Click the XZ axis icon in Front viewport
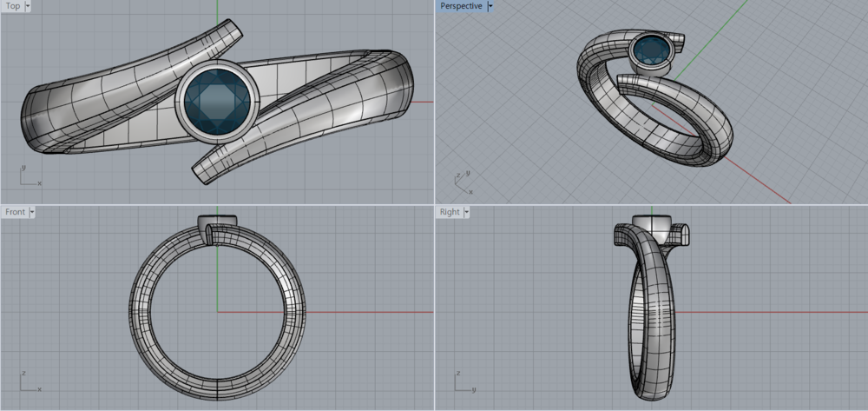868x411 pixels. [x=29, y=382]
